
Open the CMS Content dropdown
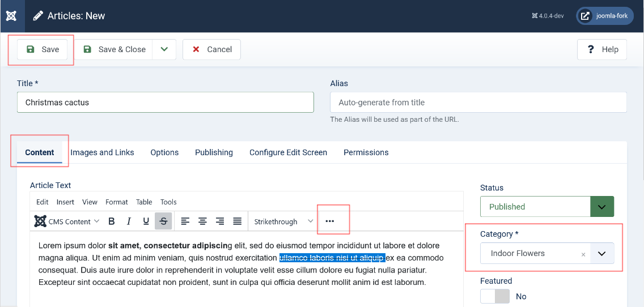67,221
